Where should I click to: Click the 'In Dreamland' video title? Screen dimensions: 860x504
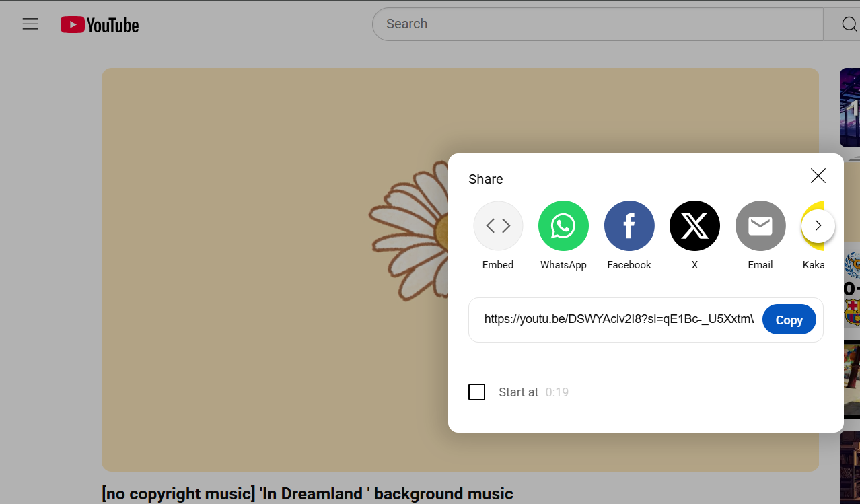pyautogui.click(x=308, y=494)
